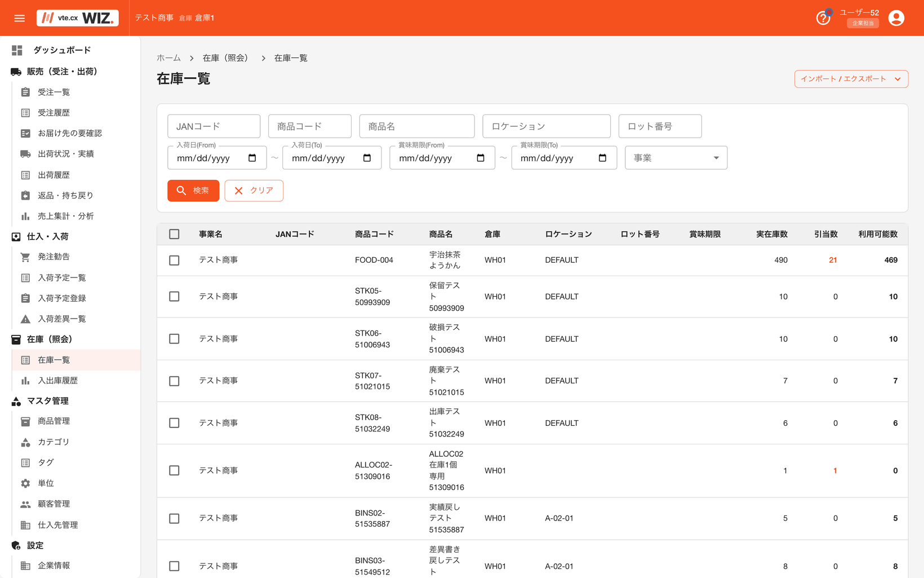The height and width of the screenshot is (578, 924).
Task: Collapse the 在庫（照会） sidebar section
Action: pos(50,339)
